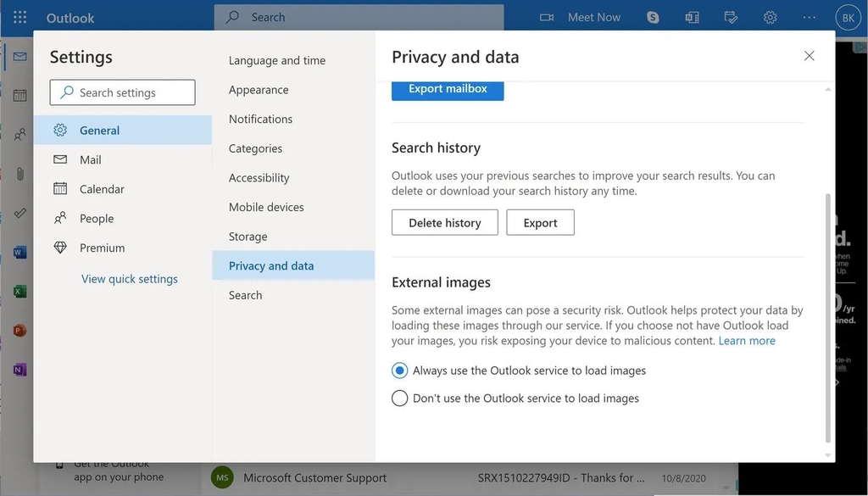The image size is (868, 496).
Task: Open the My Day calendar-check icon
Action: tap(731, 17)
